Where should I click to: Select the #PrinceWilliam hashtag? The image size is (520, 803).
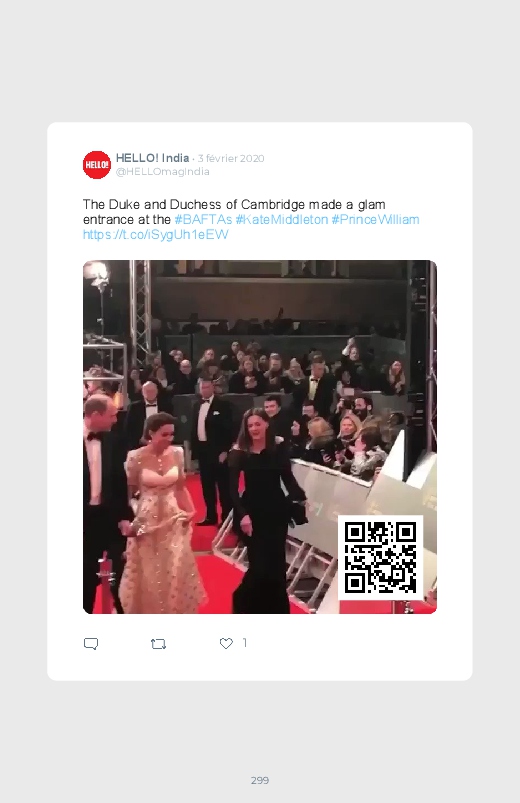(x=375, y=220)
